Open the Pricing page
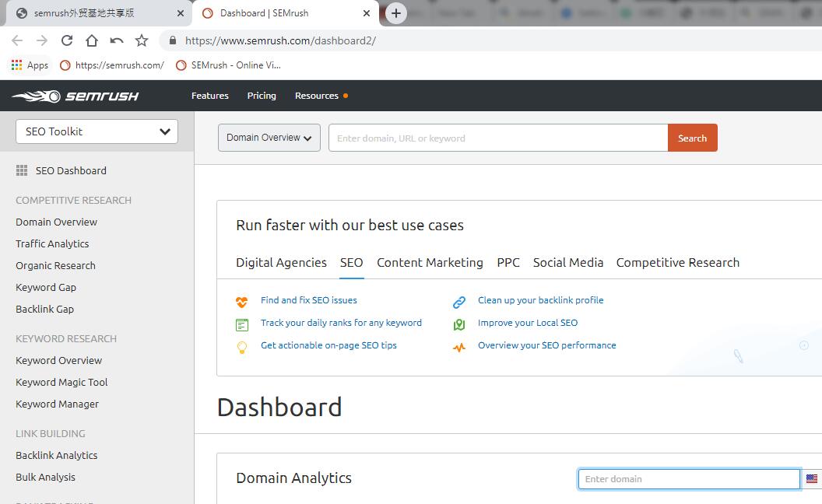 tap(262, 96)
